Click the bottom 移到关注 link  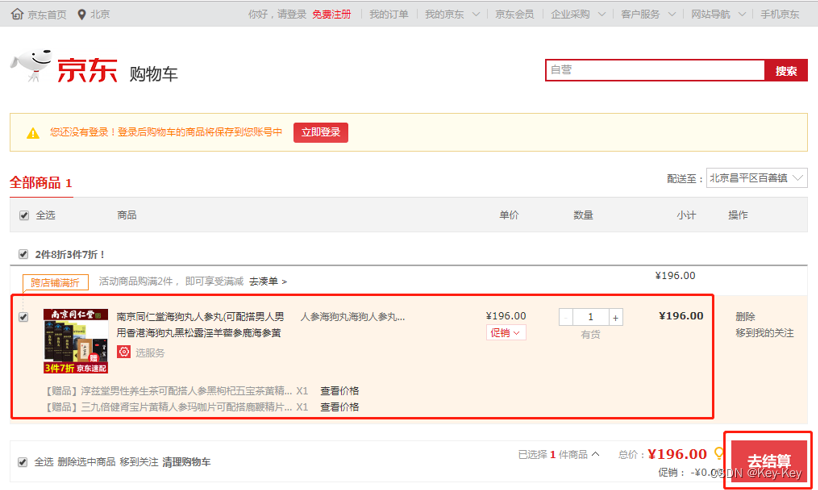click(139, 462)
